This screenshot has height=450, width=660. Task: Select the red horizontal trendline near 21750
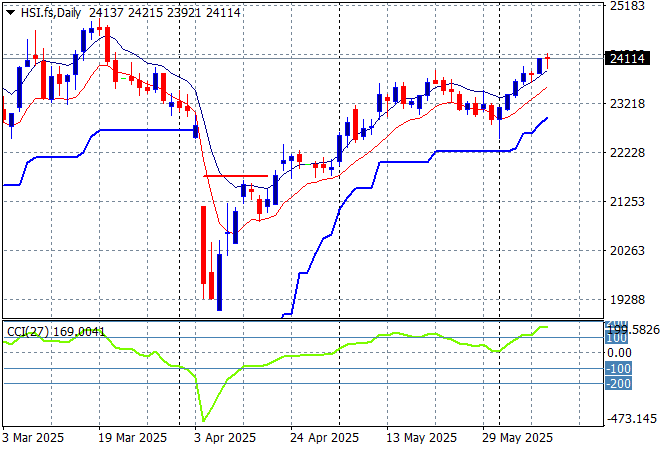click(x=236, y=176)
